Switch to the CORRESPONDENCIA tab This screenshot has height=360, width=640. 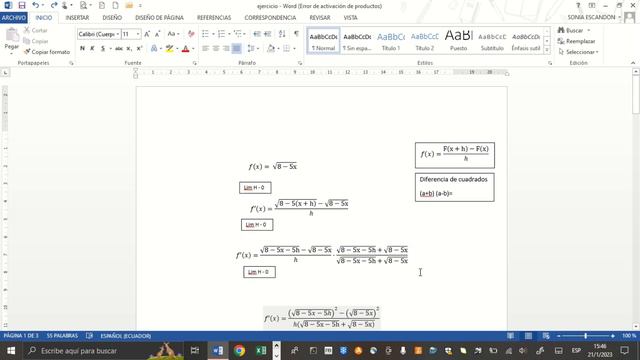(x=270, y=18)
